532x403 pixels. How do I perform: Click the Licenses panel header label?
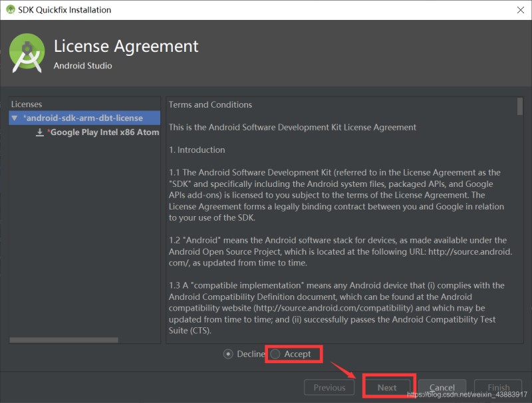click(27, 104)
